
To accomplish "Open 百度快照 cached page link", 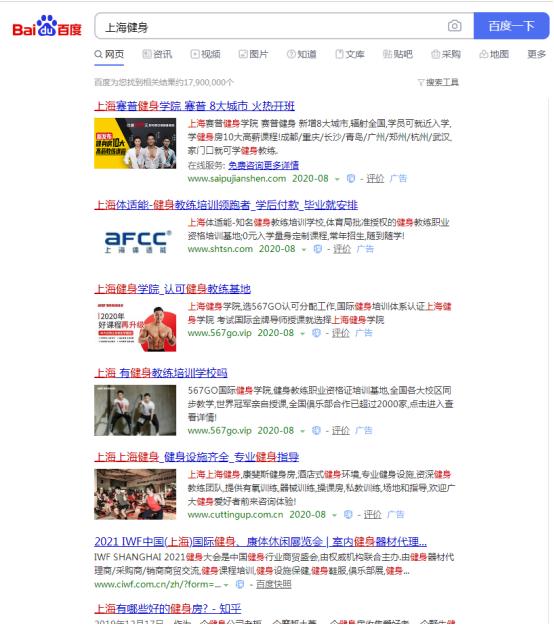I will click(273, 584).
